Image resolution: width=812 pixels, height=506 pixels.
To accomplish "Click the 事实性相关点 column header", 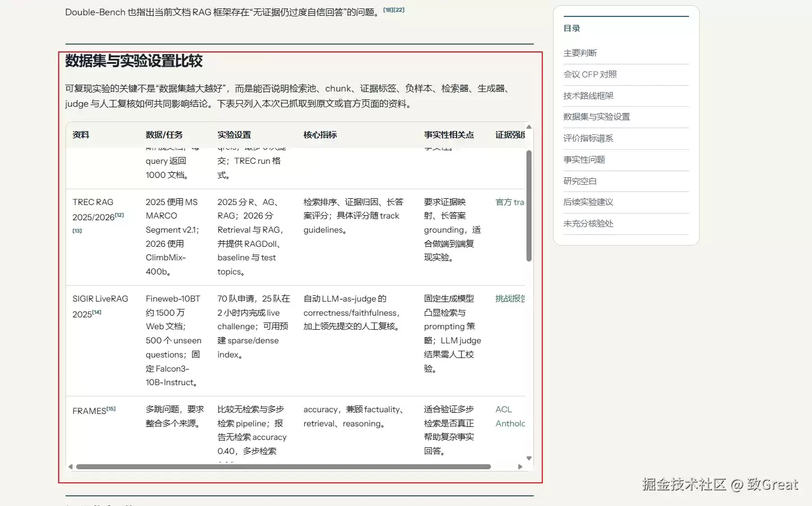I will pyautogui.click(x=449, y=135).
